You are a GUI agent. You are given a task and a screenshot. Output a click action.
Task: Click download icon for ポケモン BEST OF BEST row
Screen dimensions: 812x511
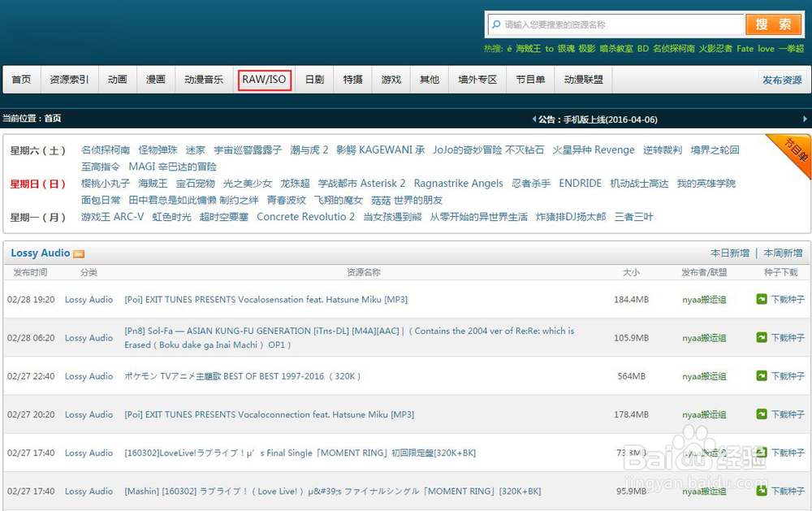coord(762,375)
